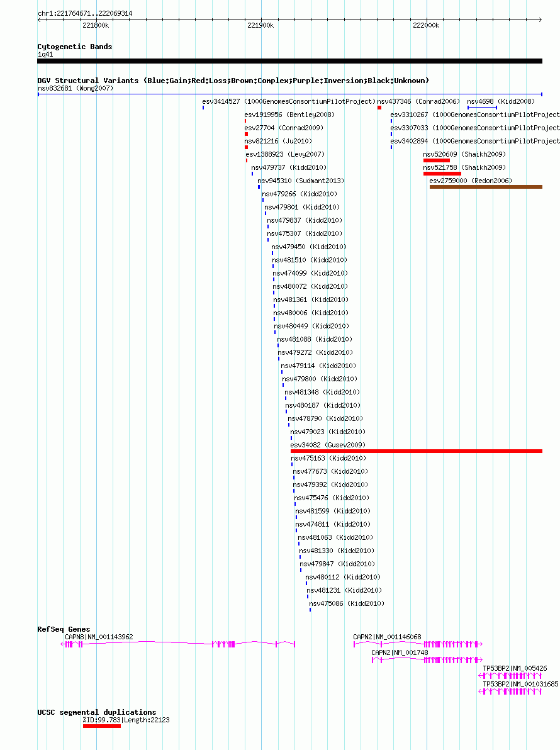Click the long red esv34082 (Gusev2009) bar

[417, 451]
